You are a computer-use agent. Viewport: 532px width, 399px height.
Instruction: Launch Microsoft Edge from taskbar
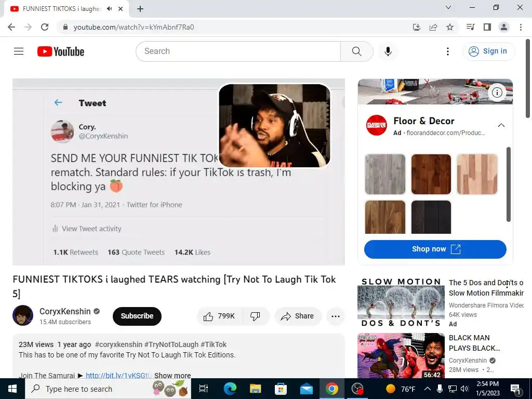[x=230, y=389]
